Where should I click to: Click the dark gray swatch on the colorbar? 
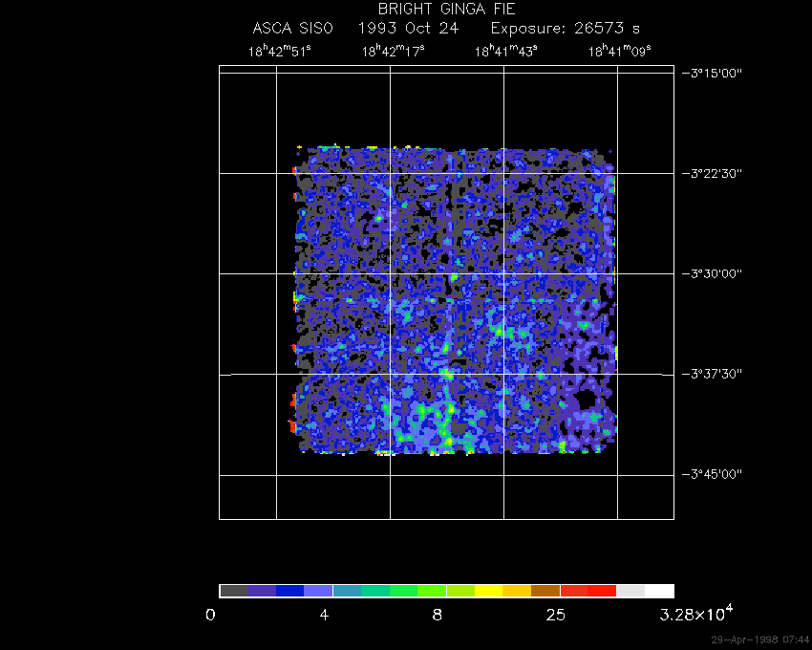click(233, 591)
